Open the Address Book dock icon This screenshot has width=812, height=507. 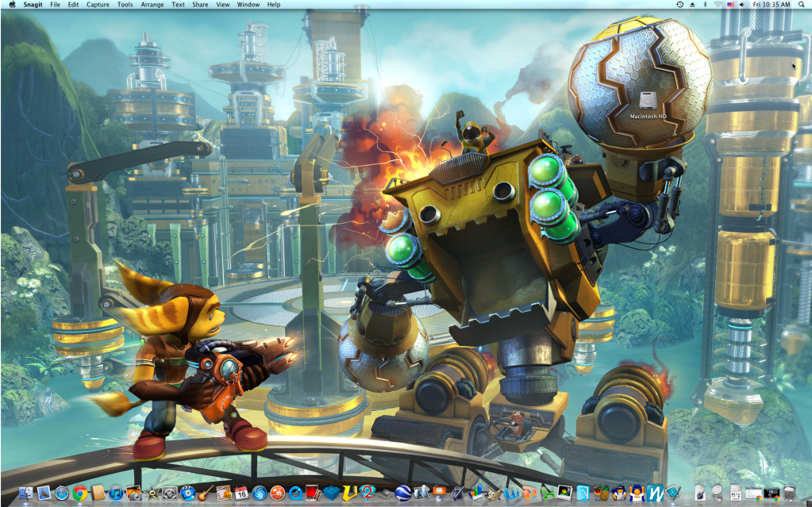[x=98, y=493]
